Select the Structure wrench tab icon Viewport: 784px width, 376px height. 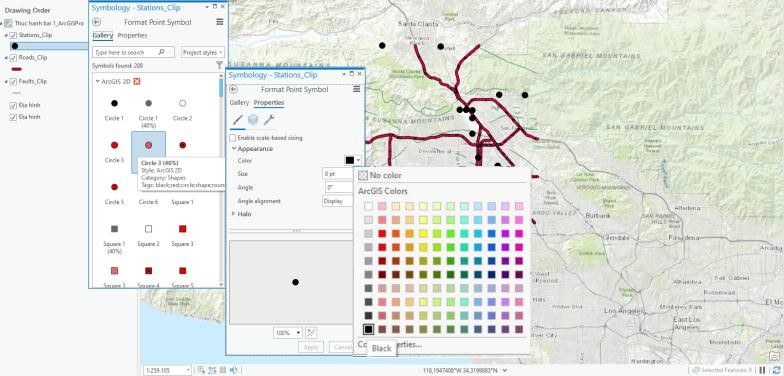pos(268,119)
